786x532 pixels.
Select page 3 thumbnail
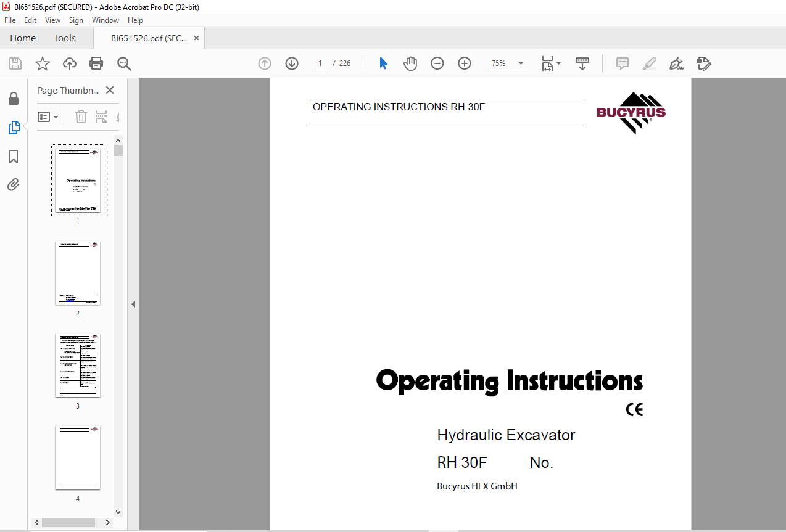click(78, 365)
